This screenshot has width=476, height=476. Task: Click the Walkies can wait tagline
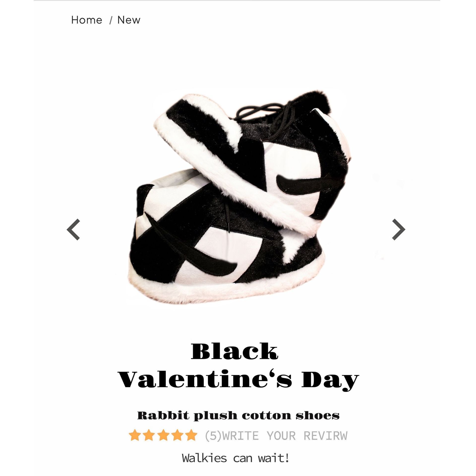[236, 458]
